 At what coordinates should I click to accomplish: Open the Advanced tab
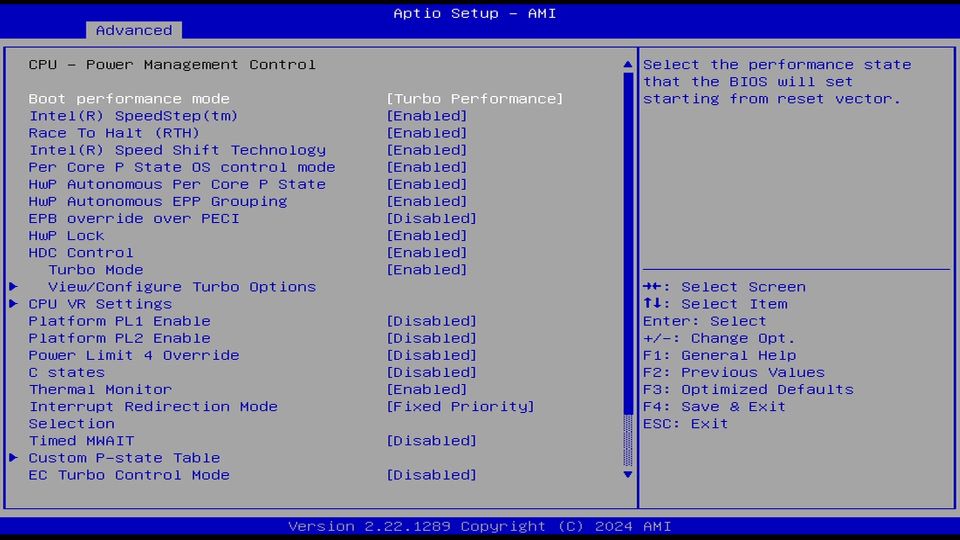pos(133,30)
